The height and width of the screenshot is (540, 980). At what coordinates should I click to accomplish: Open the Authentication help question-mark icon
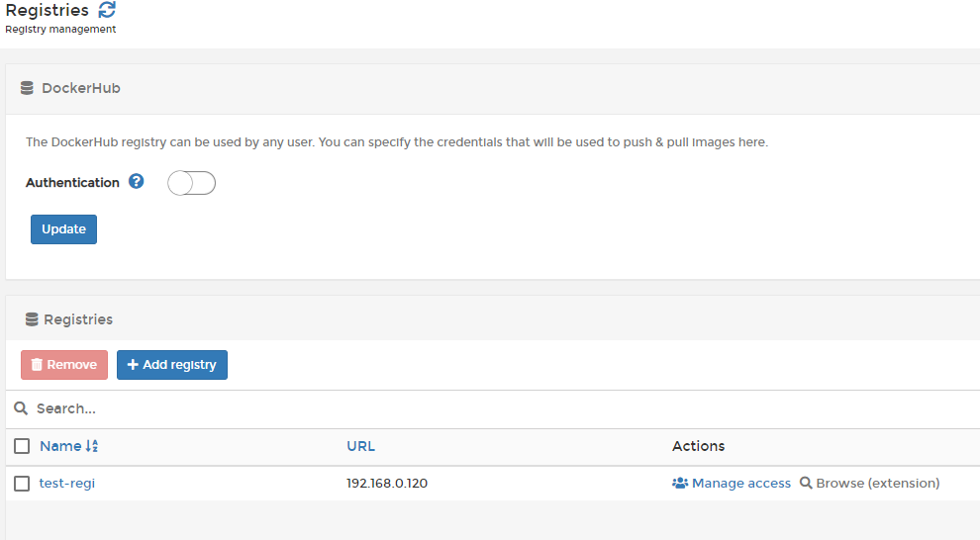(x=137, y=181)
